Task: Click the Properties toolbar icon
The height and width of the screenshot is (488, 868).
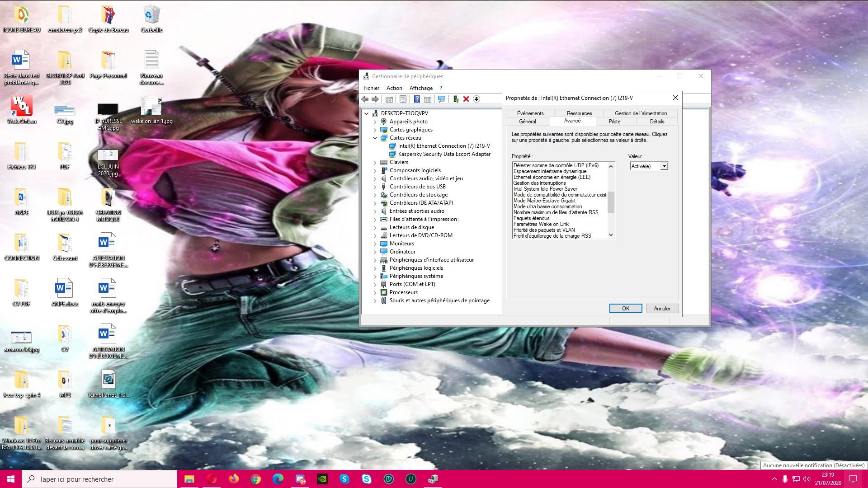Action: click(x=403, y=99)
